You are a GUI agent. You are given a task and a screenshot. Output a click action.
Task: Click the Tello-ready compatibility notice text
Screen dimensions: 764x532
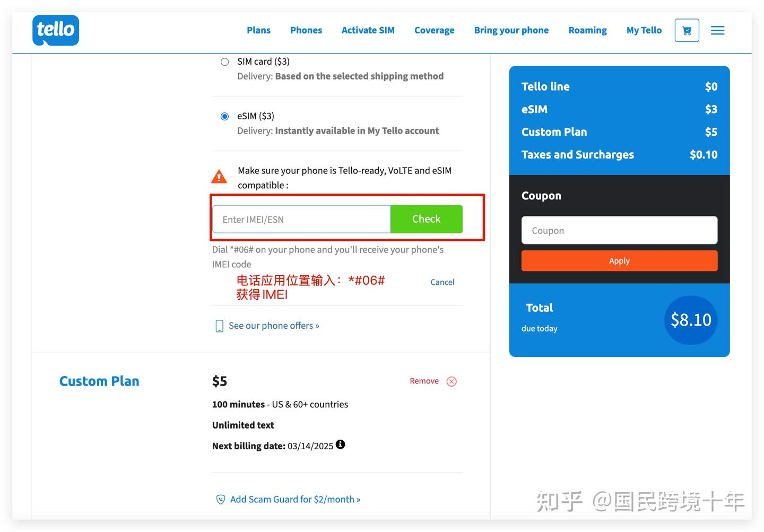pos(345,178)
